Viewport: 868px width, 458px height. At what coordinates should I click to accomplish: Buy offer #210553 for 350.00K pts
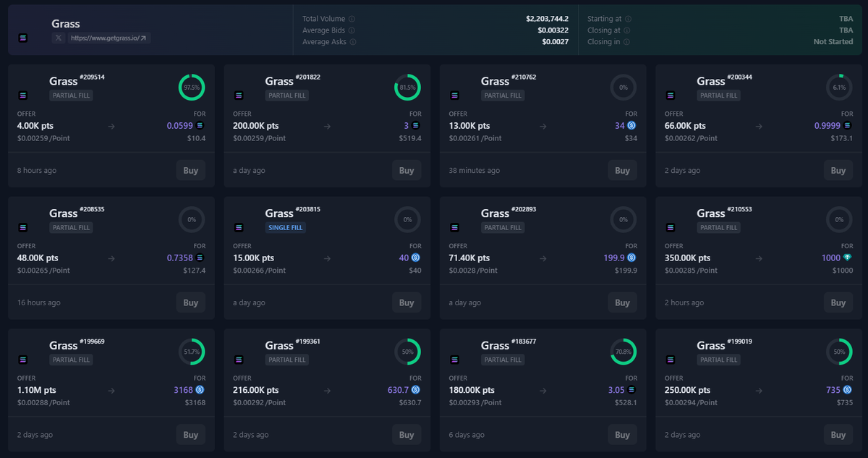tap(838, 303)
